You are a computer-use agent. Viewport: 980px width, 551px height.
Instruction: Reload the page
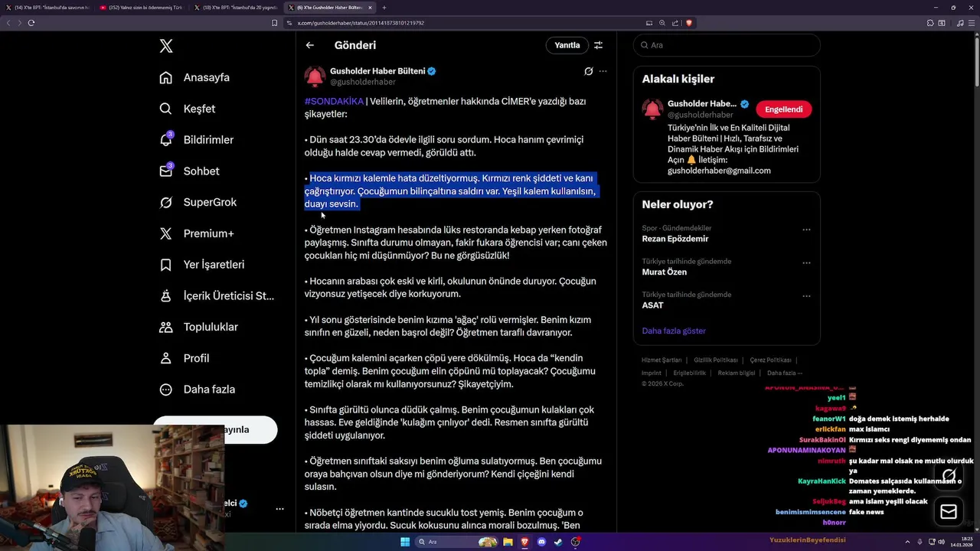31,23
